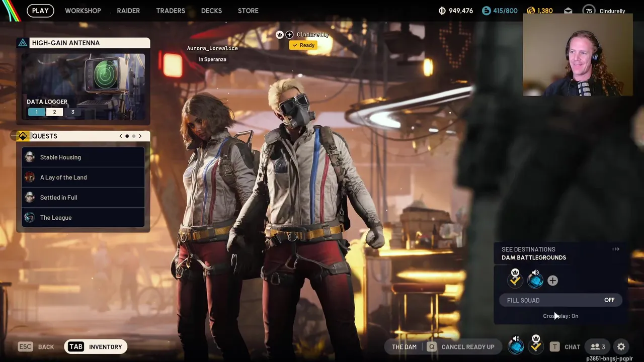The width and height of the screenshot is (644, 362).
Task: Open the Settled in Full quest
Action: coord(84,198)
